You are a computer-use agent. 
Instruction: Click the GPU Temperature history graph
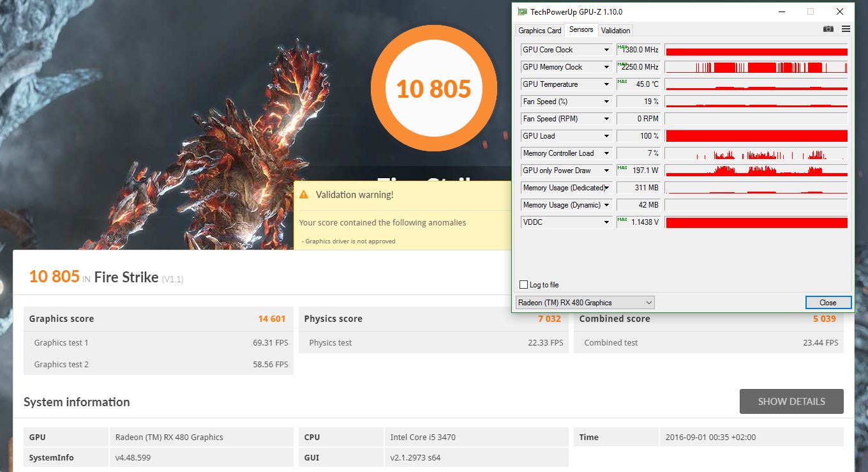coord(756,84)
